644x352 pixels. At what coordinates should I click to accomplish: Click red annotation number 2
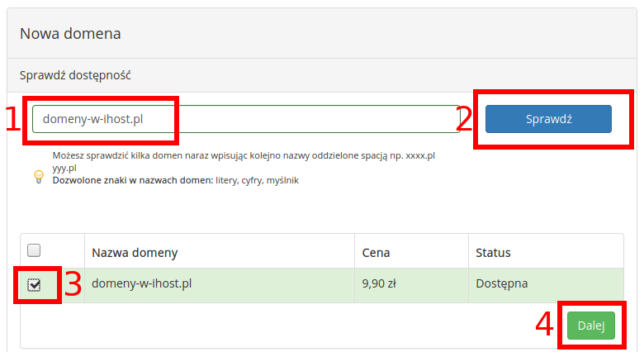(x=464, y=119)
